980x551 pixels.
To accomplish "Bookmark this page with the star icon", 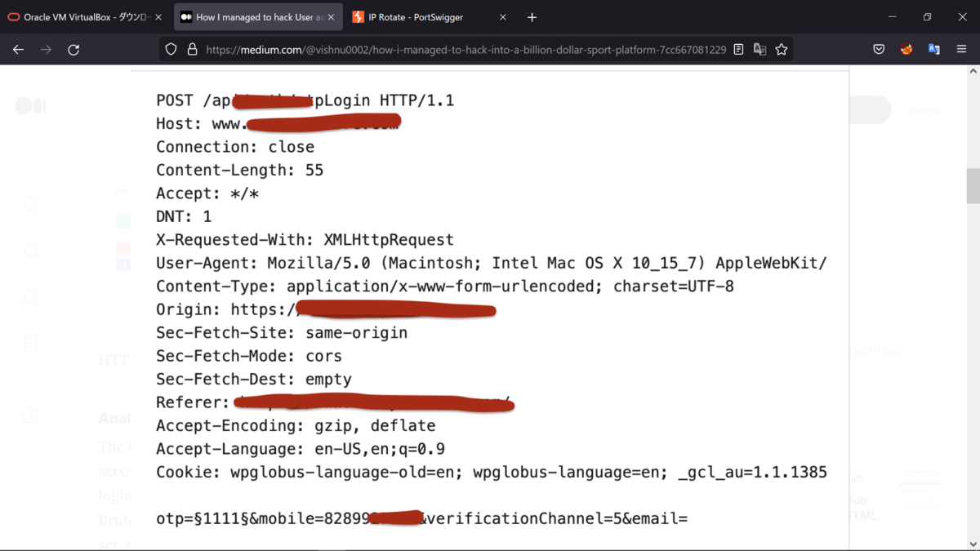I will [x=782, y=49].
